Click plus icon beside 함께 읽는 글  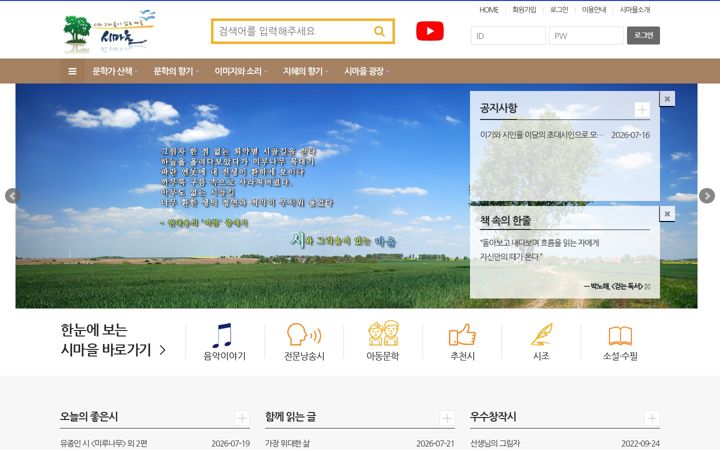click(447, 418)
